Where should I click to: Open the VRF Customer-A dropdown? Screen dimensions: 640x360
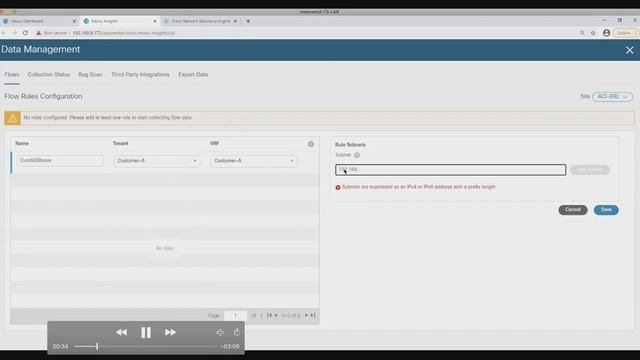253,161
